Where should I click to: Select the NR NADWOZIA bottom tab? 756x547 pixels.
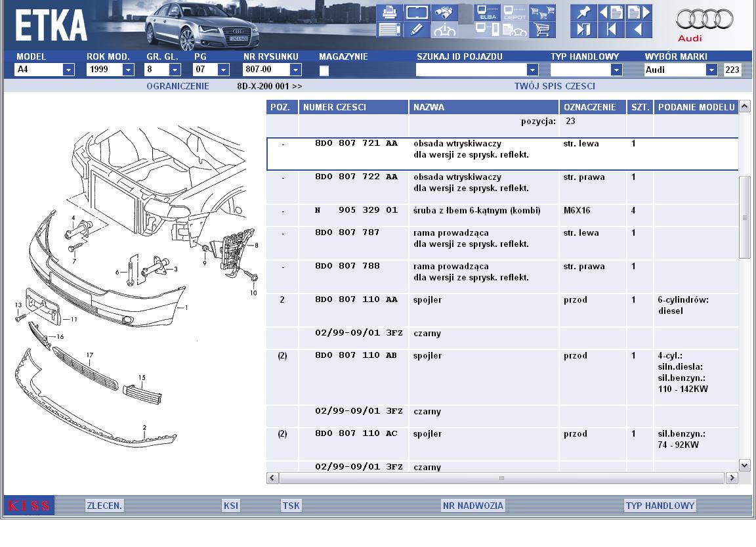(473, 506)
